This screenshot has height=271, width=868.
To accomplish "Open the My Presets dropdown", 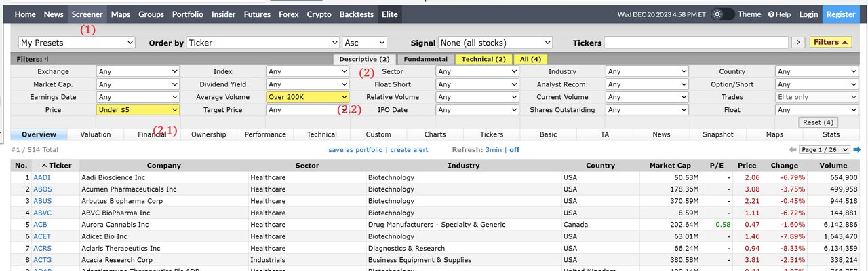I will (77, 43).
